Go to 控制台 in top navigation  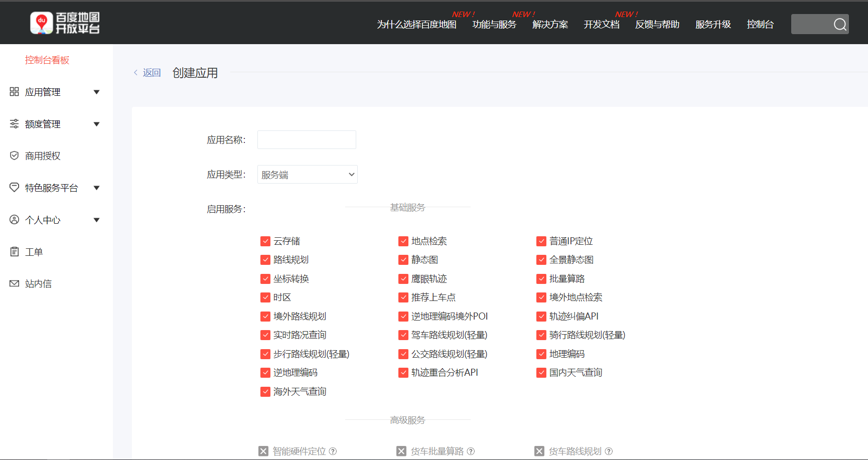pyautogui.click(x=760, y=24)
